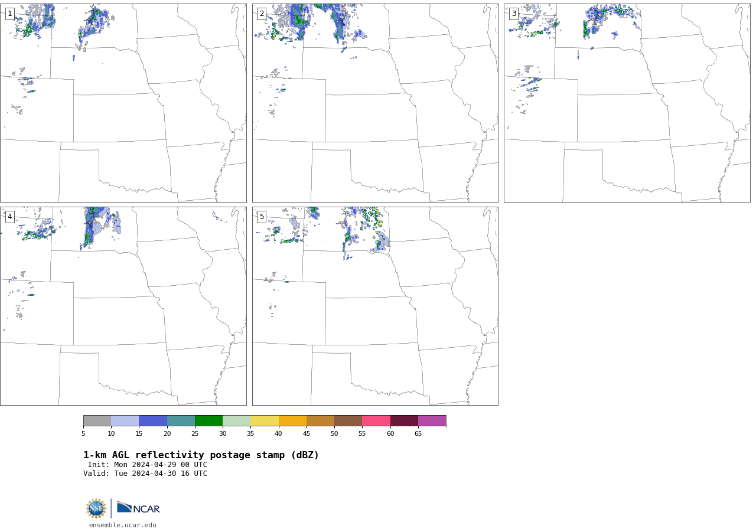Viewport: 756px width, 532px height.
Task: Click the NCAR logo
Action: pyautogui.click(x=138, y=508)
